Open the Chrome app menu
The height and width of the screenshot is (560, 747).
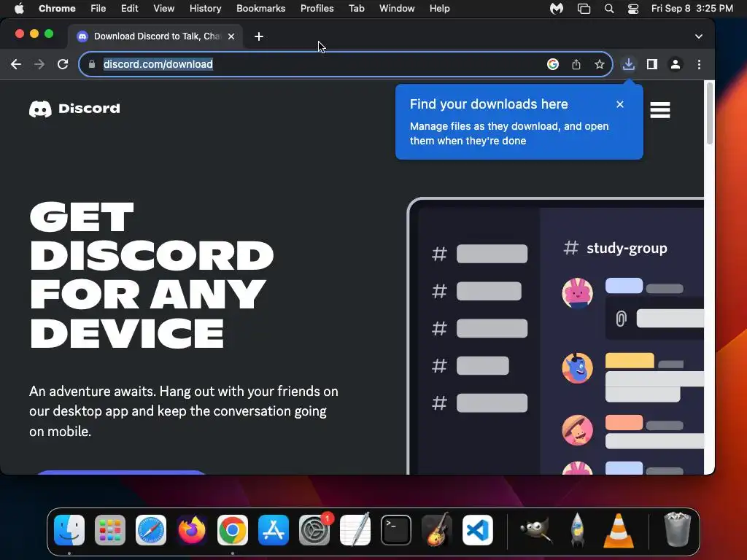pos(57,8)
